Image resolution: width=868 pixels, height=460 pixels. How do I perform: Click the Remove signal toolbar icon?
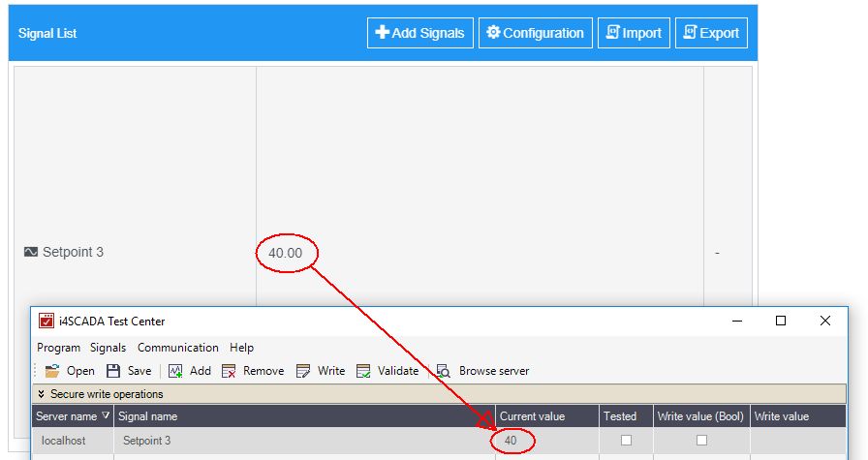(229, 371)
